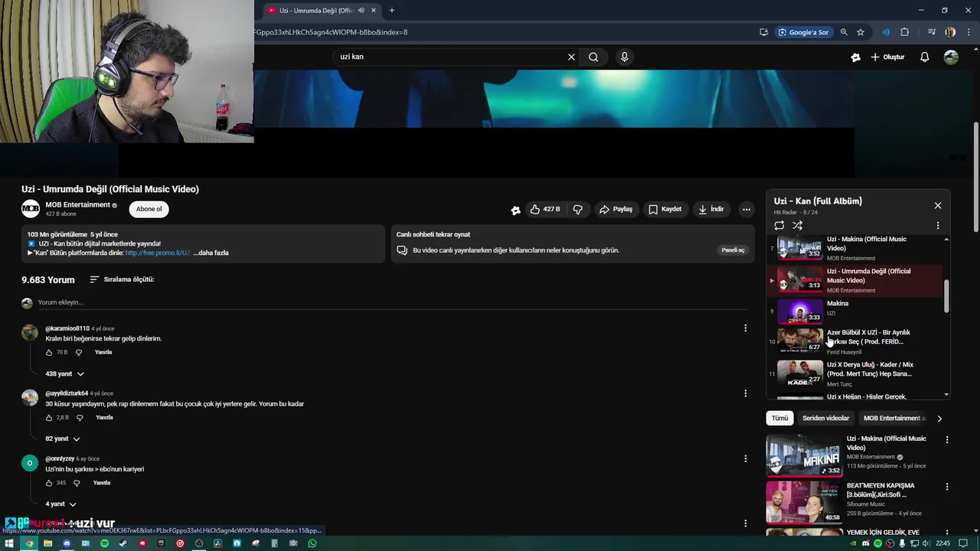
Task: Expand 438 yanıt replies
Action: pyautogui.click(x=65, y=373)
